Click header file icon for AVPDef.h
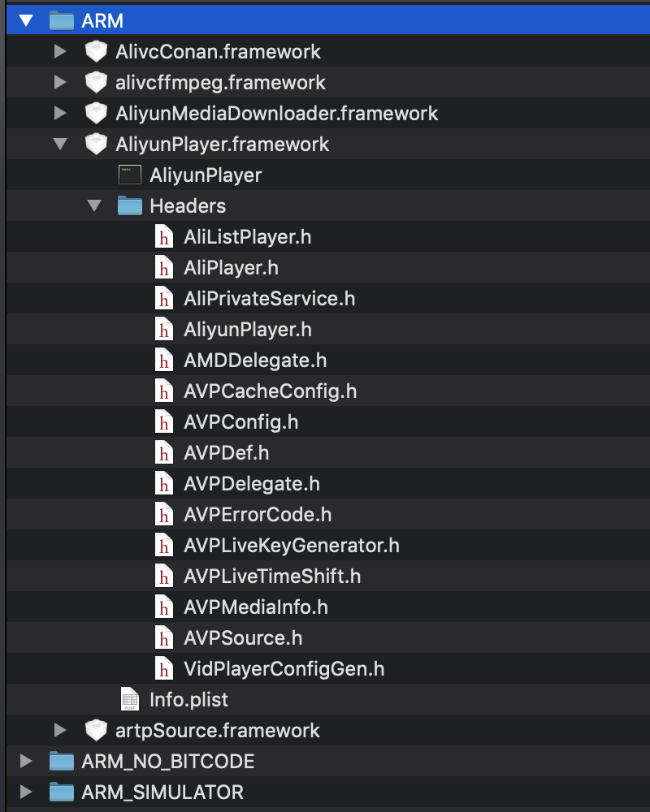The image size is (650, 812). click(164, 452)
